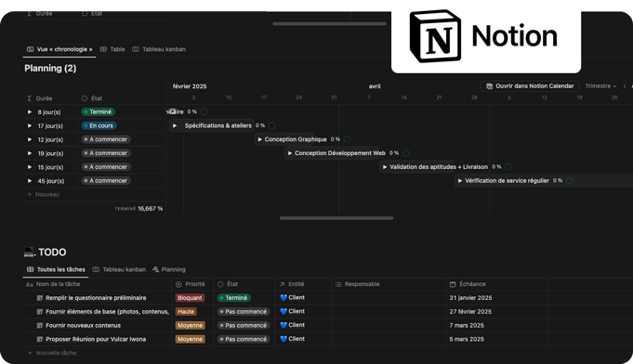
Task: Click progress ring of Spécifications & ateliers
Action: tap(272, 125)
